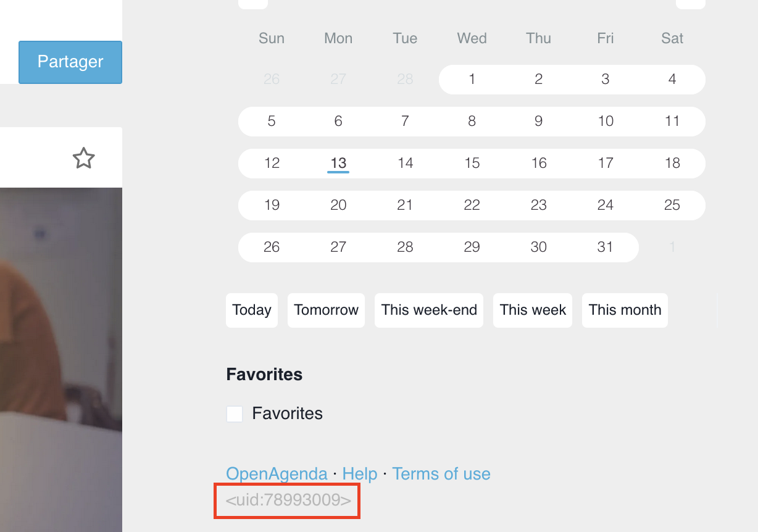758x532 pixels.
Task: Select the Tomorrow date filter
Action: pyautogui.click(x=326, y=310)
